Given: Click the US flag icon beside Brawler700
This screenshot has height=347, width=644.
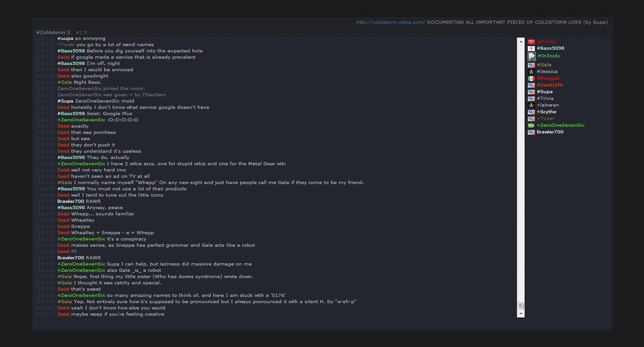Looking at the screenshot, I should pos(531,132).
